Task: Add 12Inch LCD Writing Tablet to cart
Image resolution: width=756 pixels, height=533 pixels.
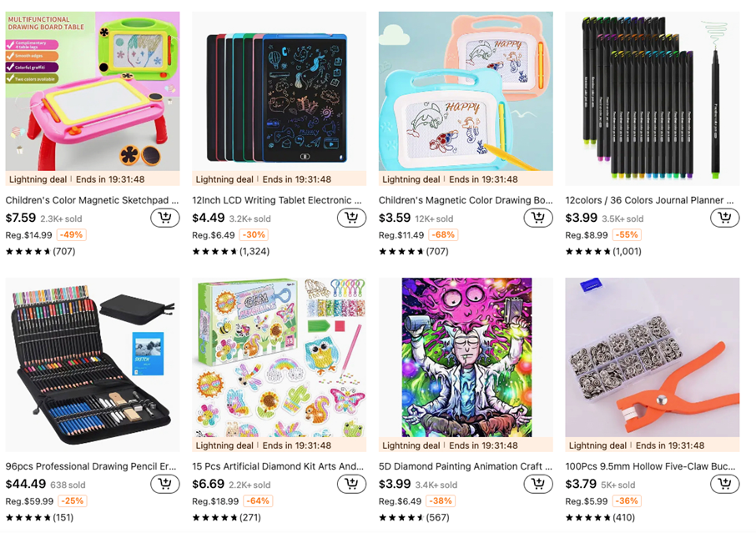Action: tap(351, 218)
